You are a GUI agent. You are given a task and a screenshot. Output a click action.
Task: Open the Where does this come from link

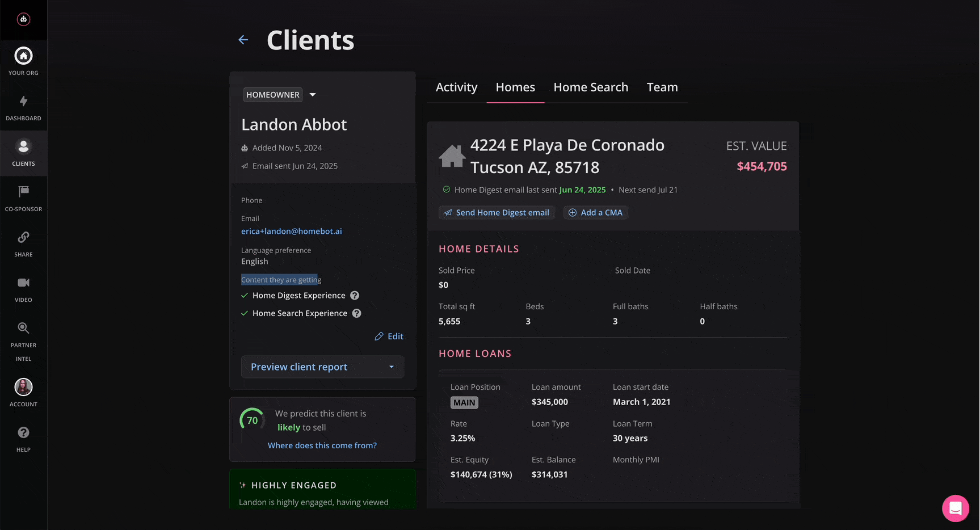(x=322, y=445)
